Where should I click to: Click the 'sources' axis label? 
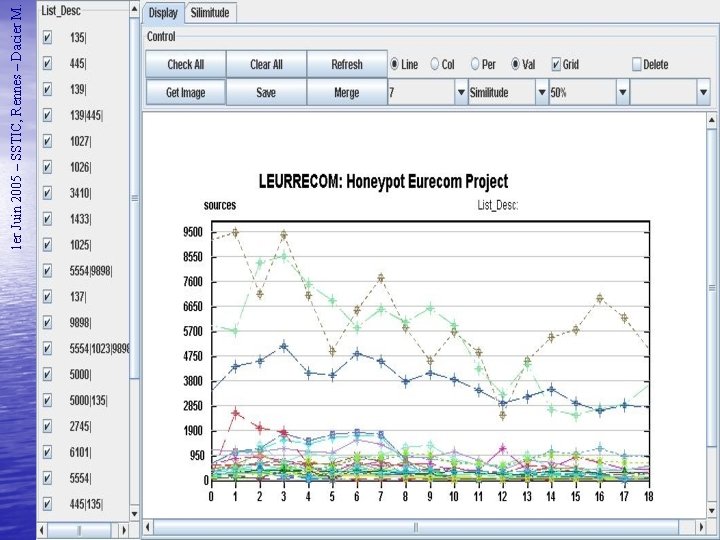[220, 205]
